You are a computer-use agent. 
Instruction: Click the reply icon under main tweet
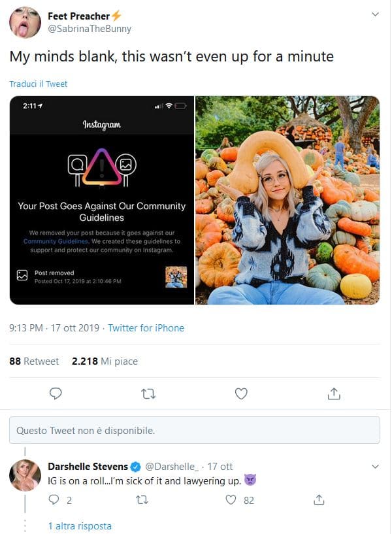(56, 393)
